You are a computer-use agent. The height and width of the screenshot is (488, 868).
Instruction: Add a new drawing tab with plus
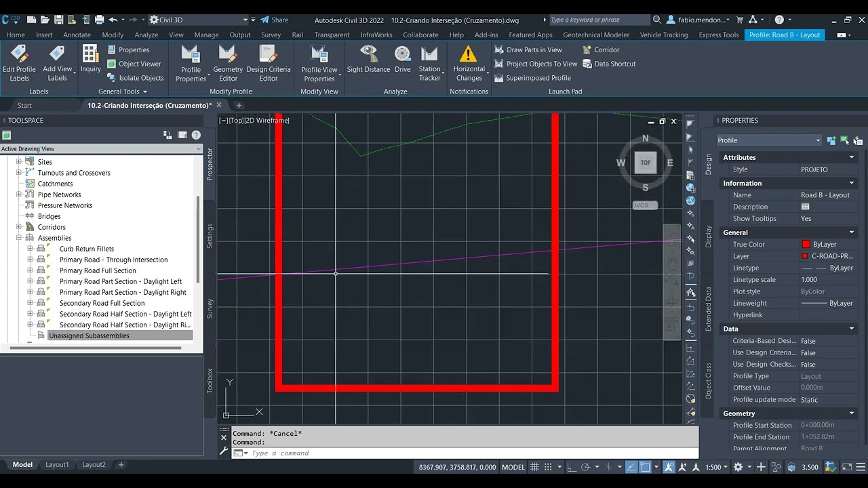click(239, 105)
